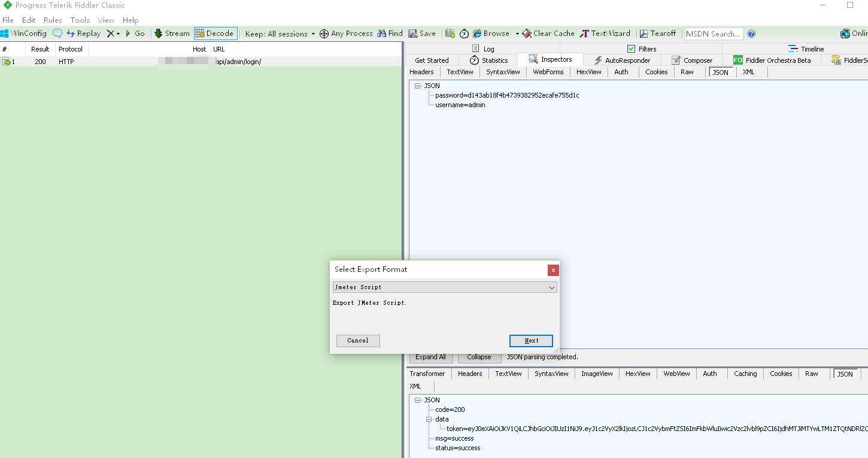Click the Collapse button

pos(479,357)
